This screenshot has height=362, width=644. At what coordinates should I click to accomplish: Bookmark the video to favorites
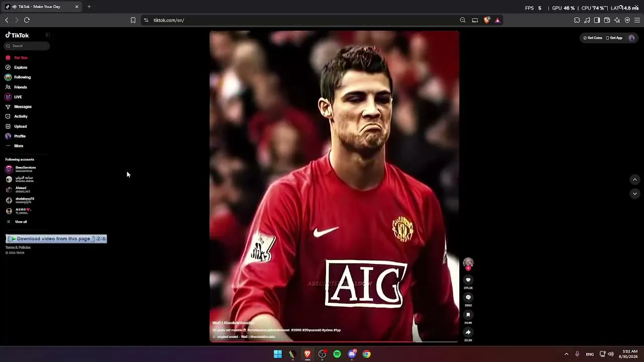click(468, 315)
